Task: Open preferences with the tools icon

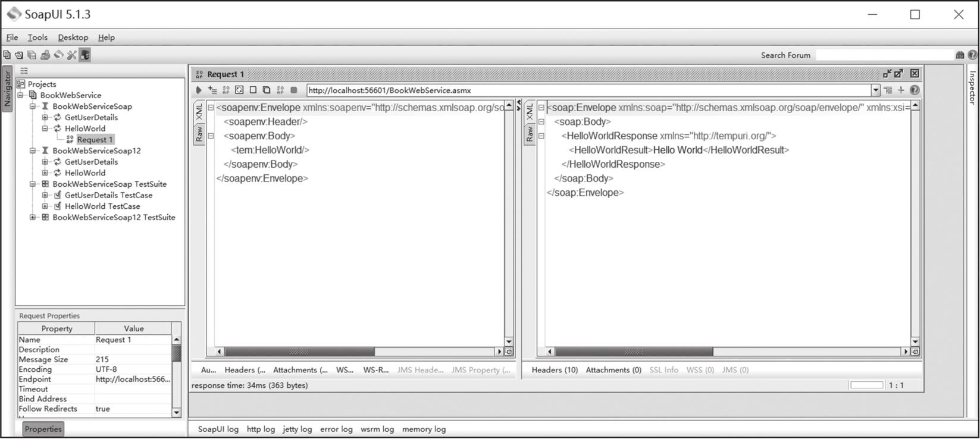Action: pyautogui.click(x=72, y=55)
